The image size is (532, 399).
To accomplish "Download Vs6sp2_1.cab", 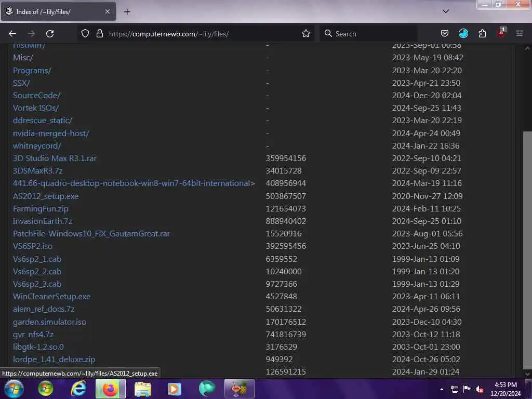I will point(37,259).
